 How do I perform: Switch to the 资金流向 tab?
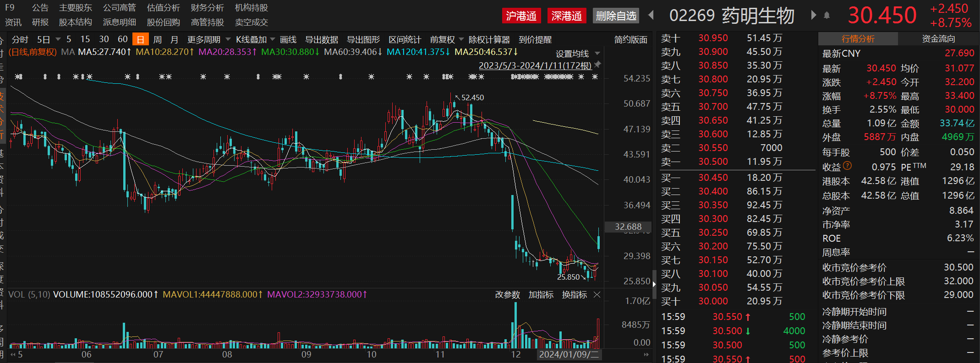(938, 39)
